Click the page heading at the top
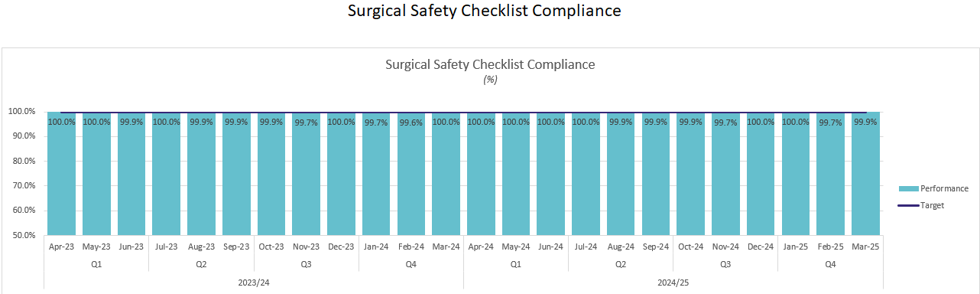This screenshot has width=980, height=294. tap(485, 11)
